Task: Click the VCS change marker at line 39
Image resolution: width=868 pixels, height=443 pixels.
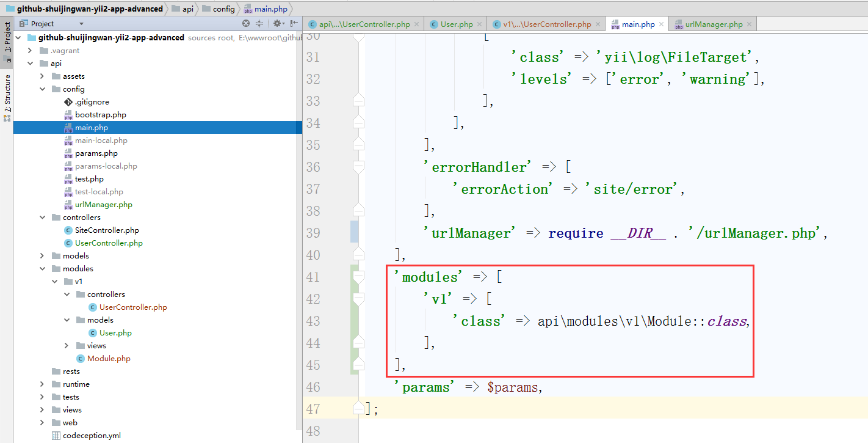Action: 354,233
